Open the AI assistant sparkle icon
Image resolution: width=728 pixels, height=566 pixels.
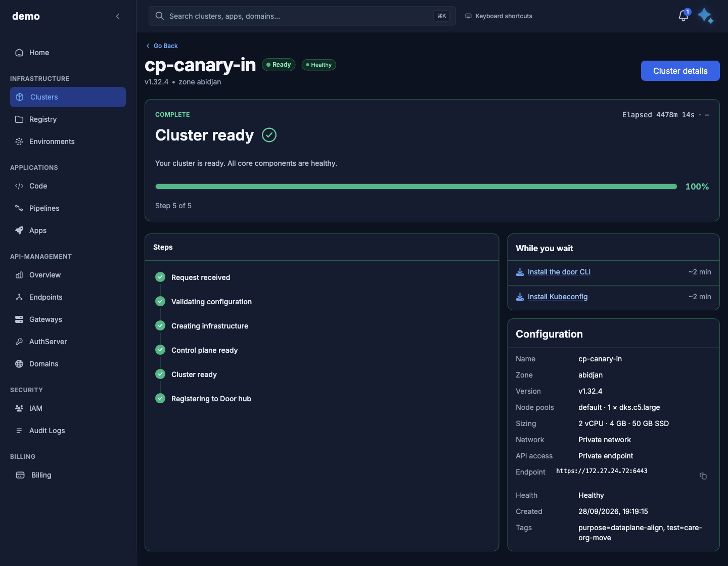pos(706,16)
